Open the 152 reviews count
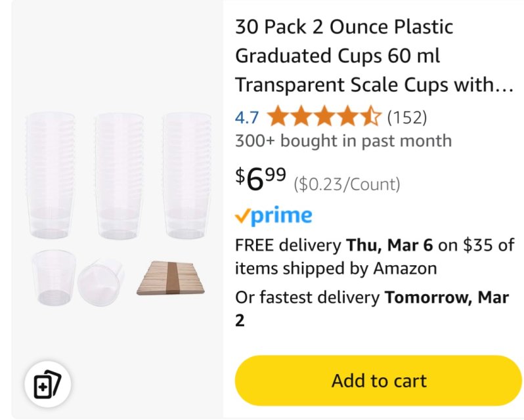Image resolution: width=524 pixels, height=420 pixels. coord(407,117)
